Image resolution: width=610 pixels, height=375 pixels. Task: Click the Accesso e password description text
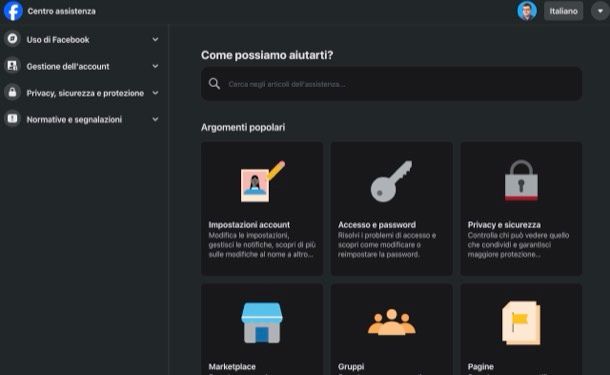pyautogui.click(x=387, y=245)
